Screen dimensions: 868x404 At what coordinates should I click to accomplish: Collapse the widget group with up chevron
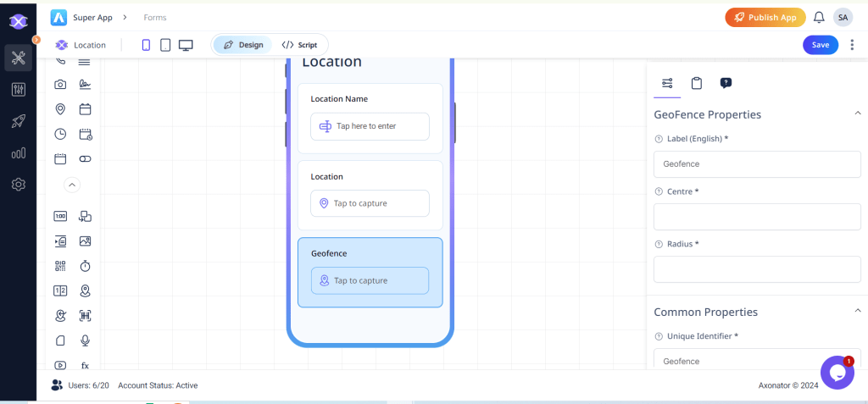[72, 184]
